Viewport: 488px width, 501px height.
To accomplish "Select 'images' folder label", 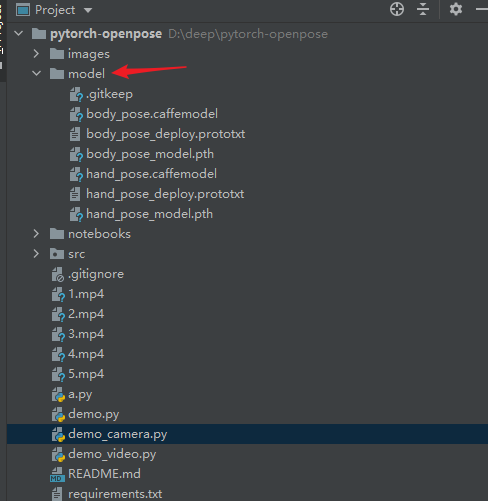I will (x=89, y=54).
